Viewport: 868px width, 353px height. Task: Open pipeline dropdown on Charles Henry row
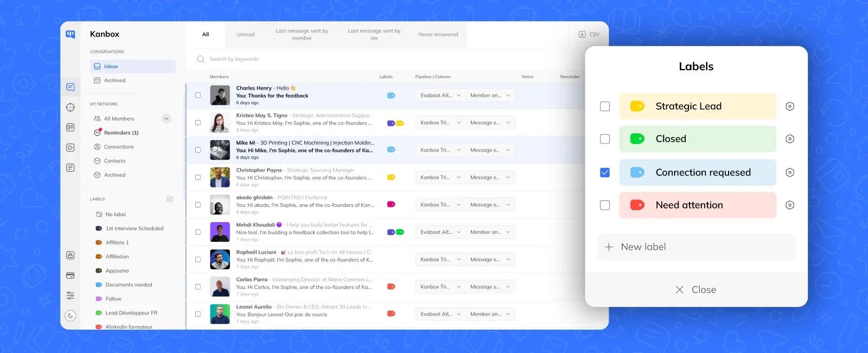[440, 96]
